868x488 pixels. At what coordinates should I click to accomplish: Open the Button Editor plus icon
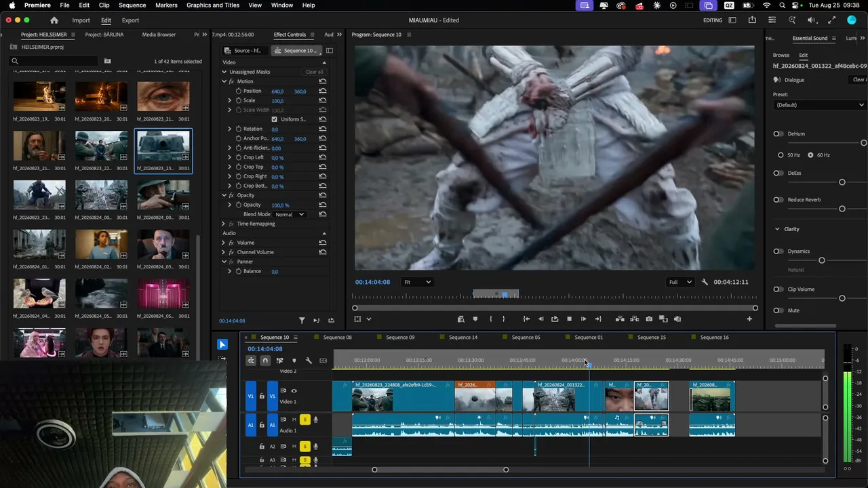(x=749, y=319)
